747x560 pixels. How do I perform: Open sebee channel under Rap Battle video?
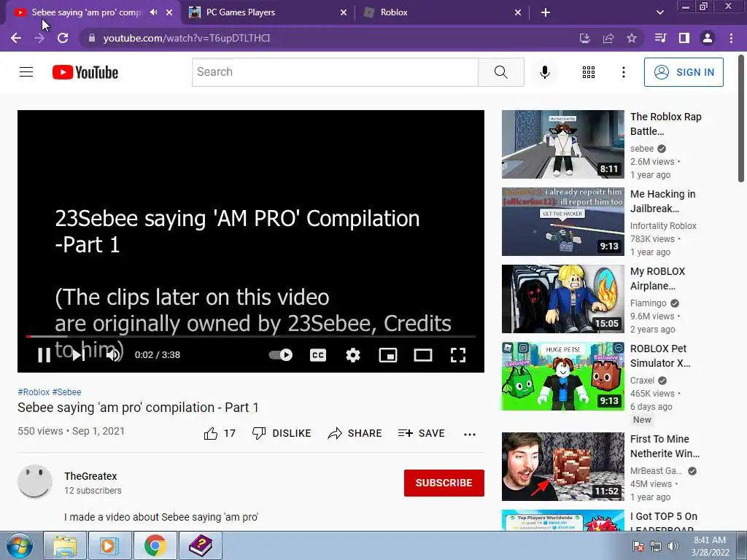pos(642,149)
